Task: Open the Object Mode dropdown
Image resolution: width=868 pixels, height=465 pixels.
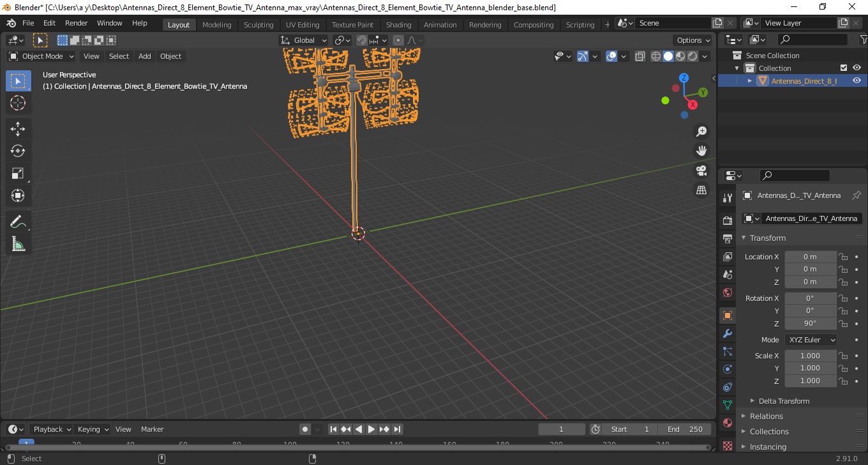Action: (x=41, y=56)
